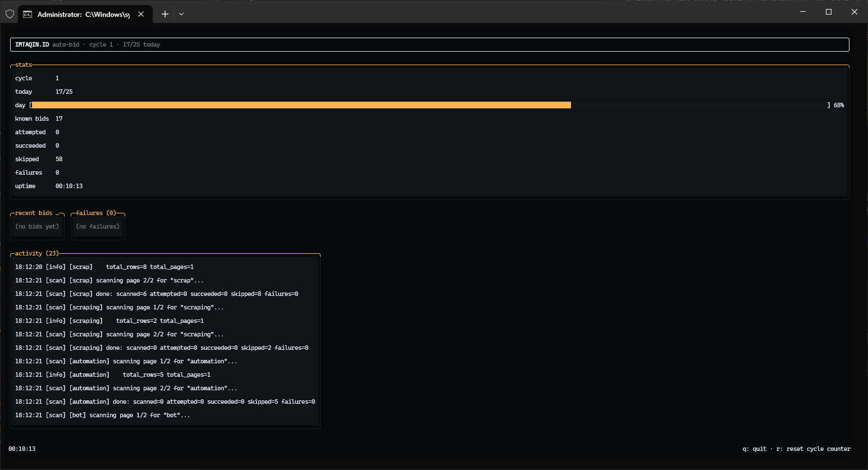
Task: Click the "today 17/25" stats row
Action: point(44,92)
